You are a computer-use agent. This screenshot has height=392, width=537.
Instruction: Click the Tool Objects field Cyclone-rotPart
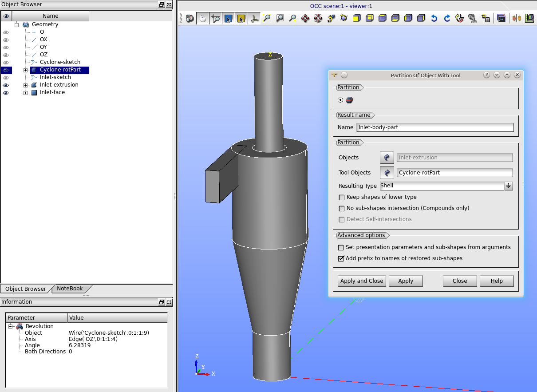pyautogui.click(x=455, y=173)
